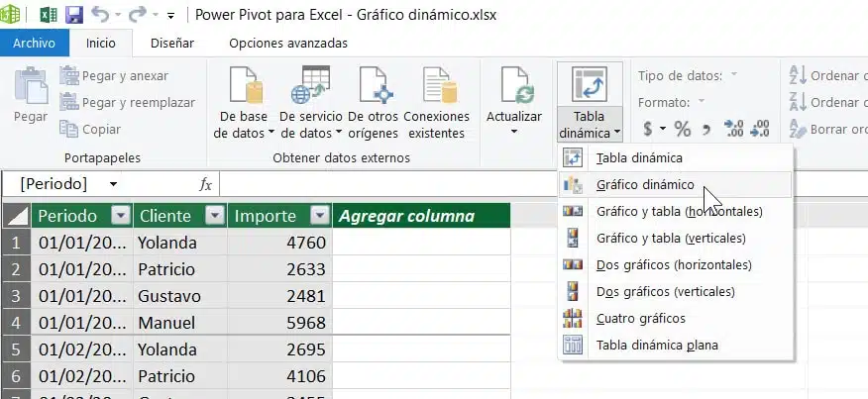Open the Opciones avanzadas tab
The height and width of the screenshot is (399, 868).
(x=288, y=44)
